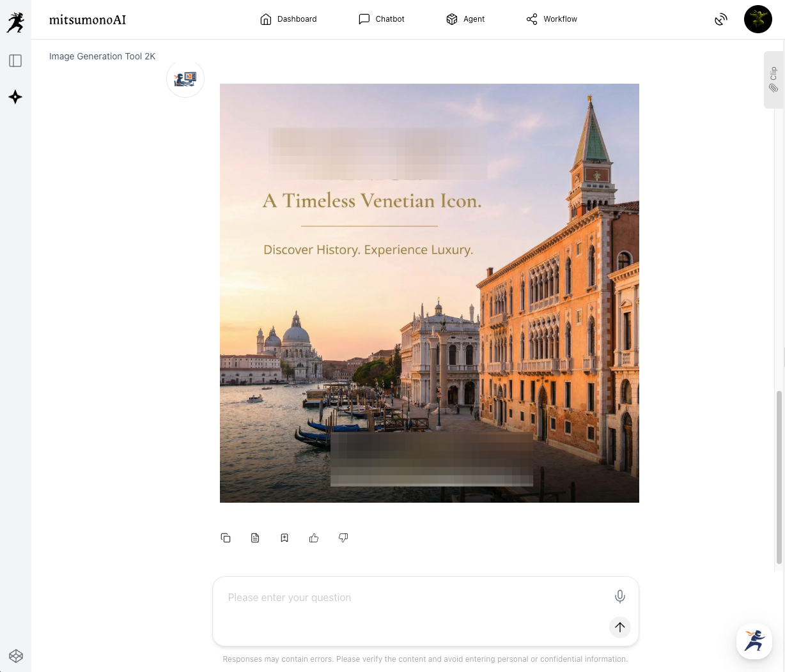This screenshot has width=785, height=672.
Task: Open the Workflow section
Action: pyautogui.click(x=552, y=19)
